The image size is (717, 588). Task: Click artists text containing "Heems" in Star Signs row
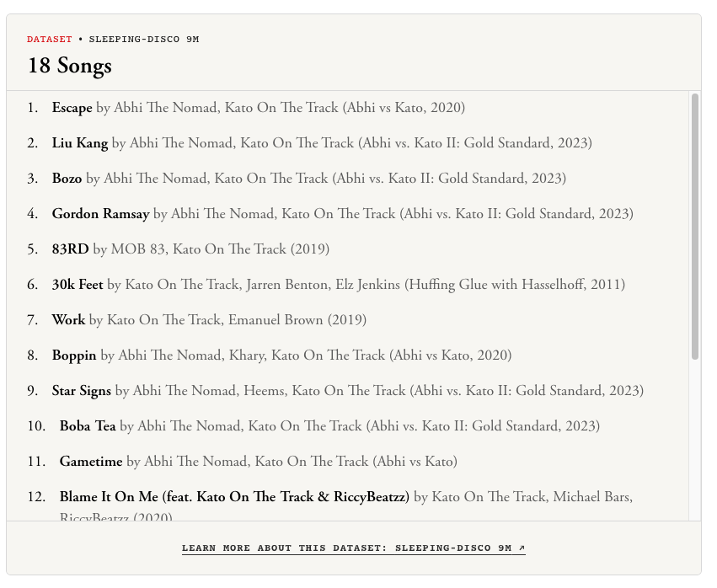pos(270,391)
